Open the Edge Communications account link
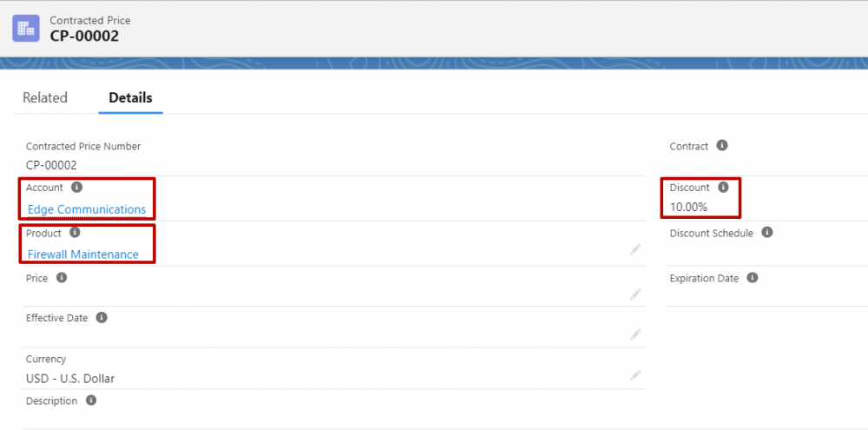The width and height of the screenshot is (868, 430). (87, 209)
